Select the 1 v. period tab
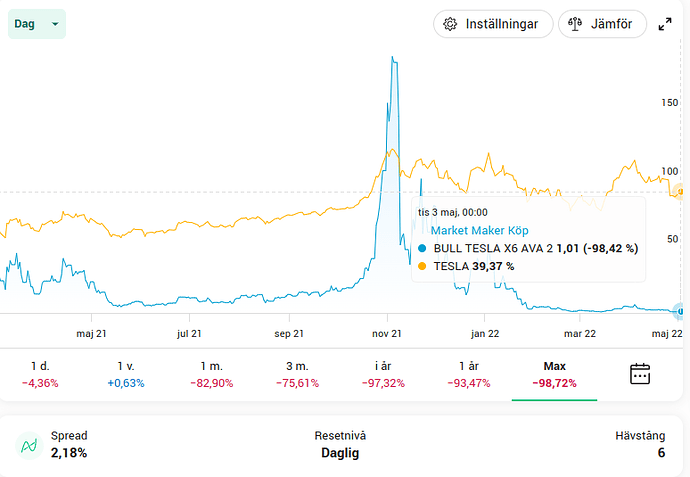Image resolution: width=690 pixels, height=477 pixels. 126,374
